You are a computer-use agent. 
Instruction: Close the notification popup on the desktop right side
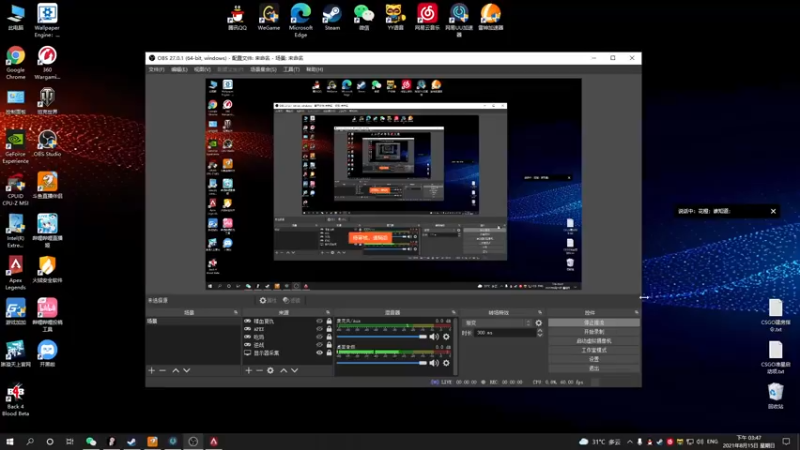coord(773,211)
